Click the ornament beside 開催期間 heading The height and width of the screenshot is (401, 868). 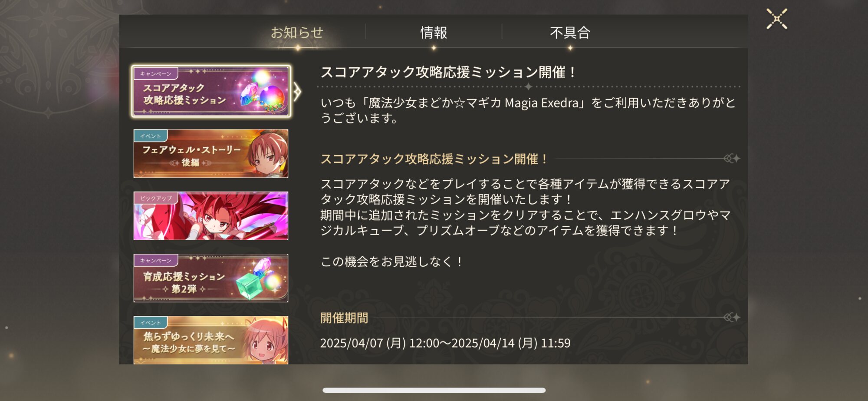click(732, 318)
